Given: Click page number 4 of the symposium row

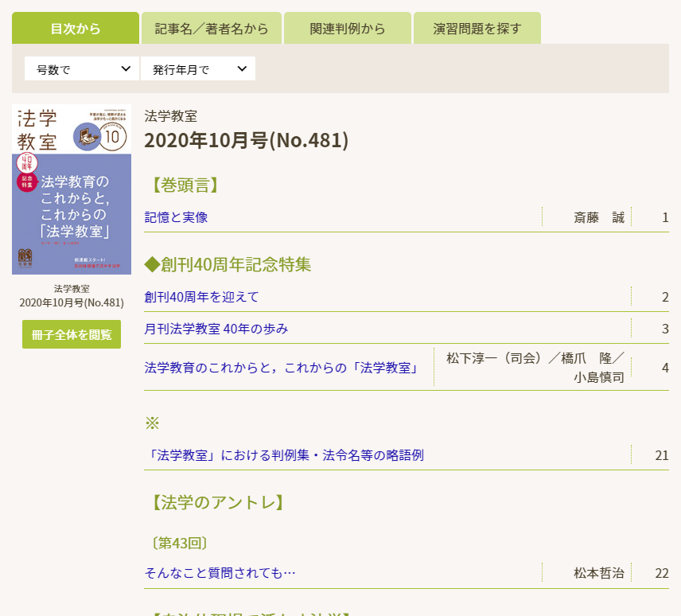Looking at the screenshot, I should (x=665, y=368).
